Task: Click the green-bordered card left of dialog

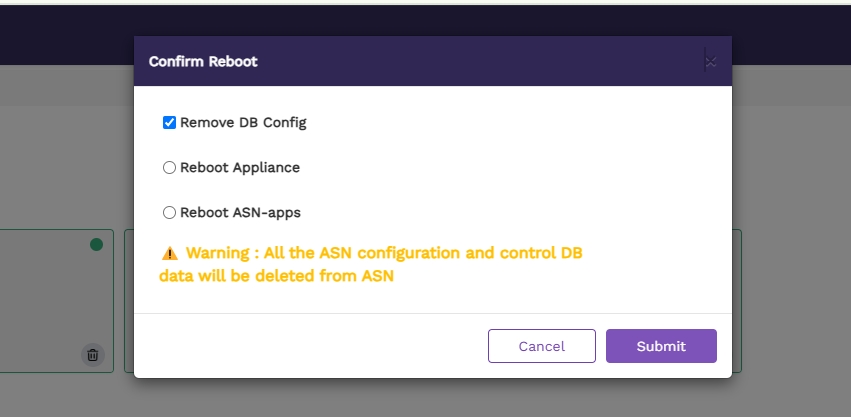Action: click(55, 300)
